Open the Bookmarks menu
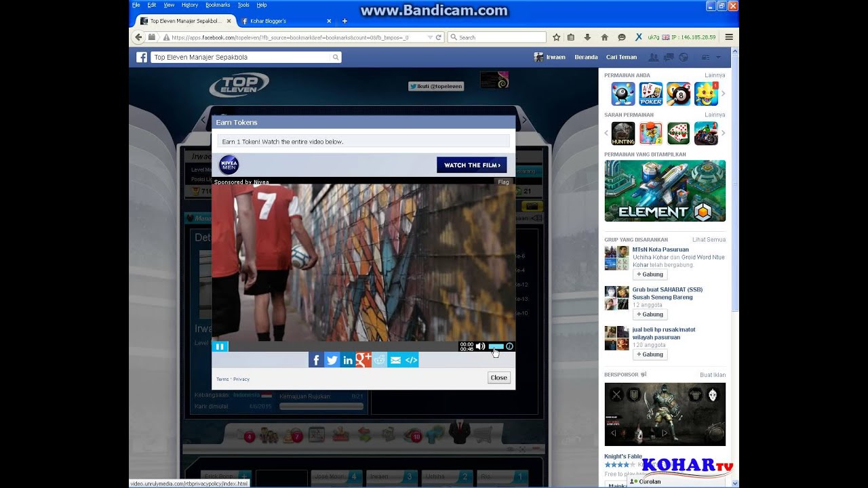This screenshot has height=488, width=868. tap(218, 5)
